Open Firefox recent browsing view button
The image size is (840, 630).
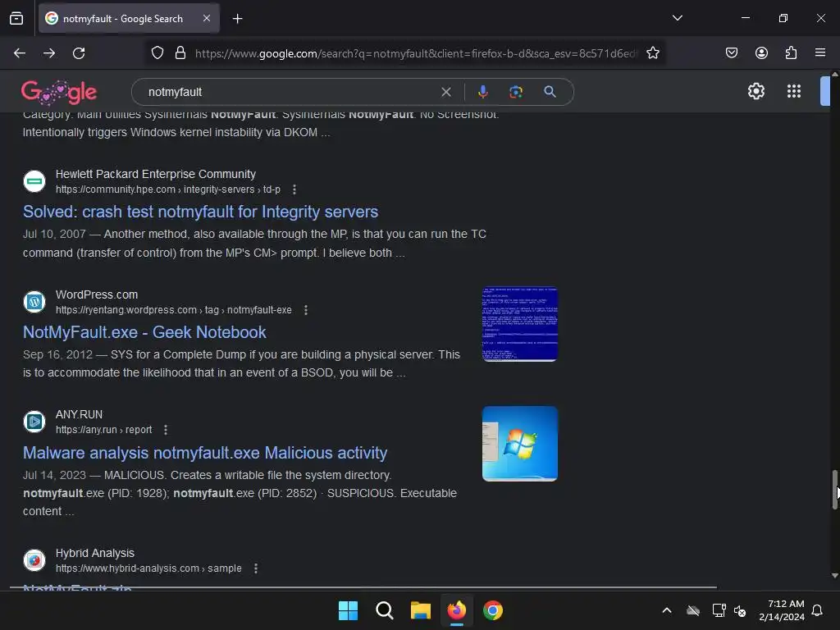tap(16, 18)
